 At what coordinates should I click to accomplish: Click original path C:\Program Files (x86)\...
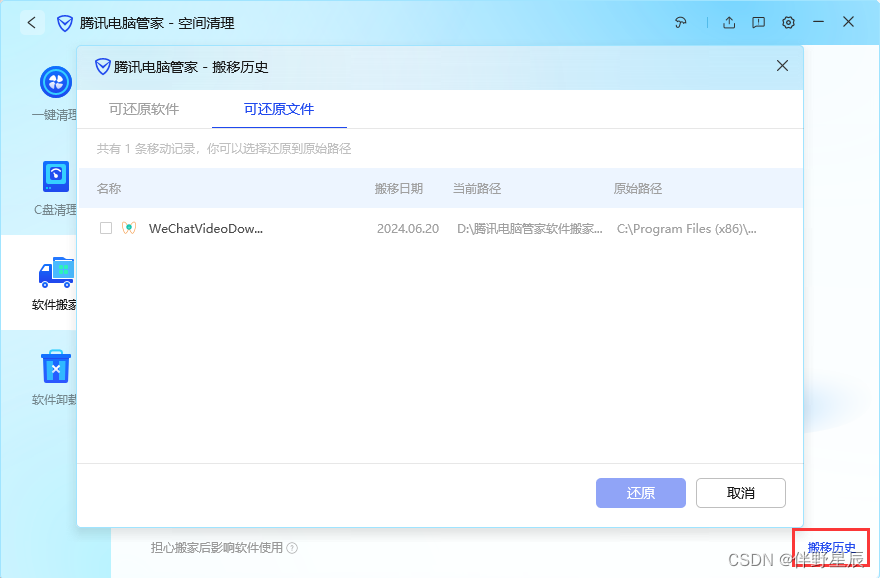tap(686, 229)
